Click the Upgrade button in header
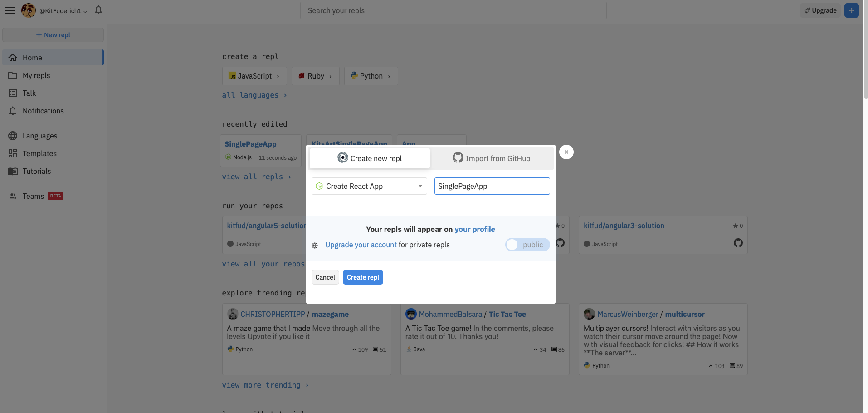 [820, 10]
